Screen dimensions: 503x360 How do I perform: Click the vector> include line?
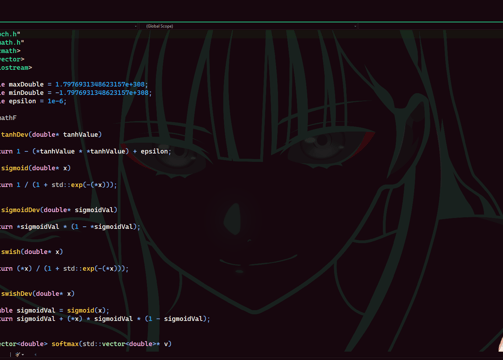[x=12, y=59]
